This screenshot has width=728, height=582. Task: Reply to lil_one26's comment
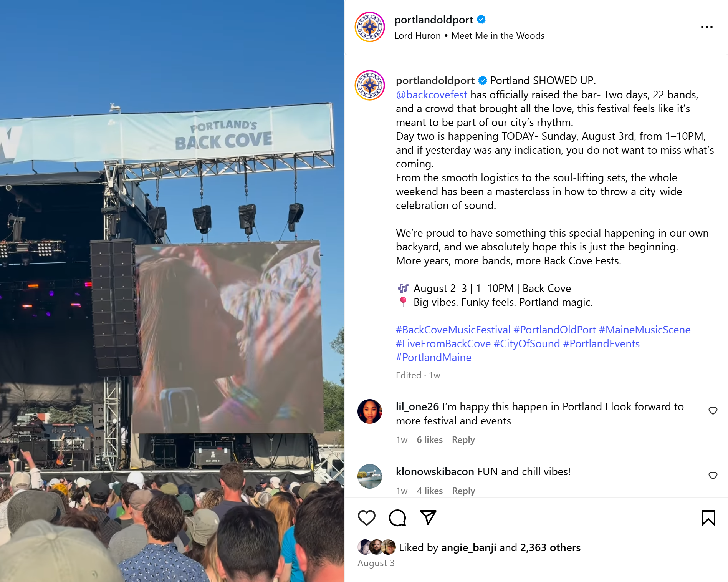click(x=463, y=440)
